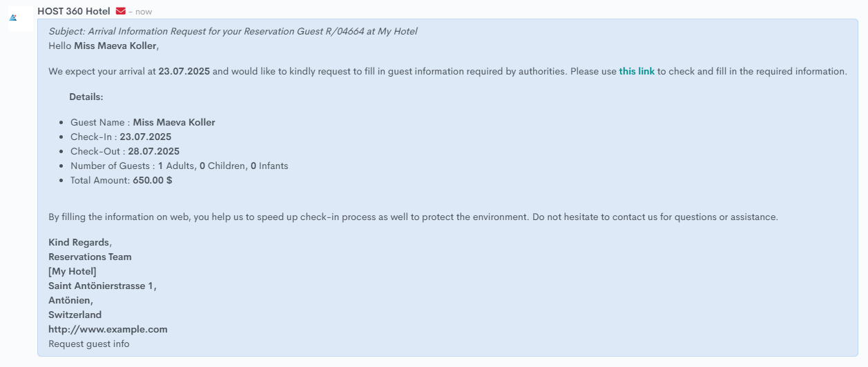Click the "Kind Regards" sign-off text
This screenshot has height=367, width=868.
[79, 242]
